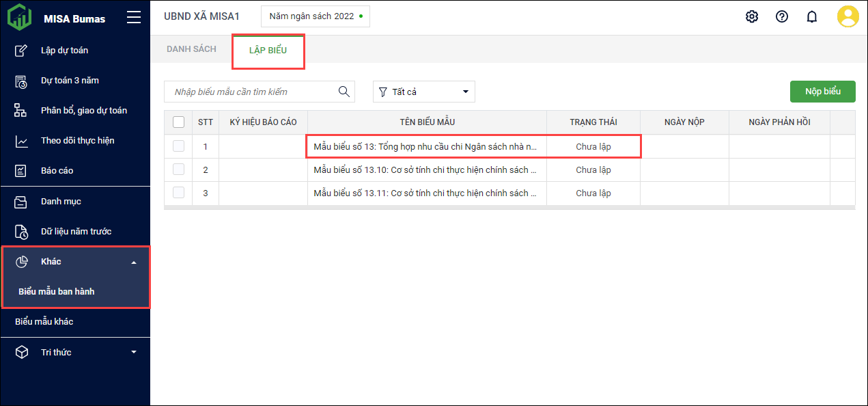
Task: Switch to the DANH SÁCH tab
Action: (191, 49)
